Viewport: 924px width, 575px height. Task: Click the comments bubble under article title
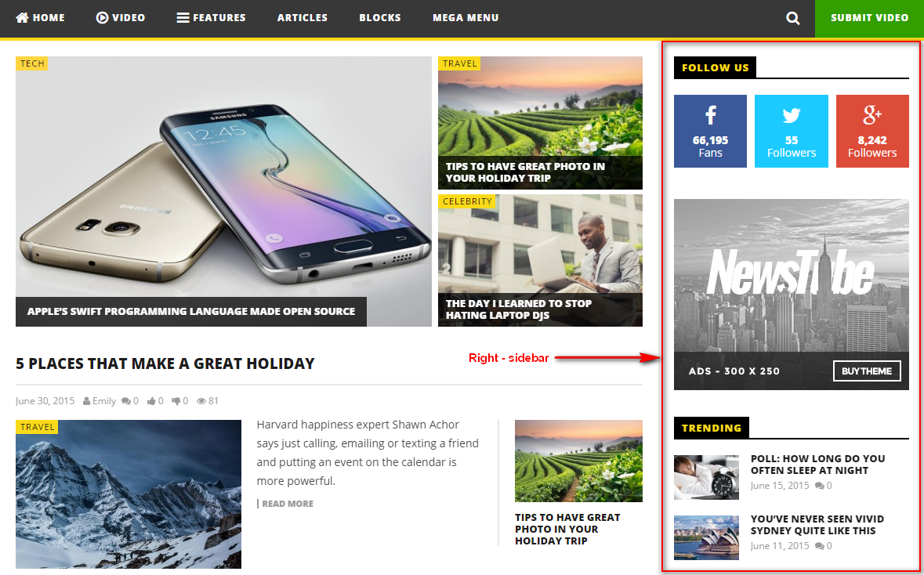126,401
